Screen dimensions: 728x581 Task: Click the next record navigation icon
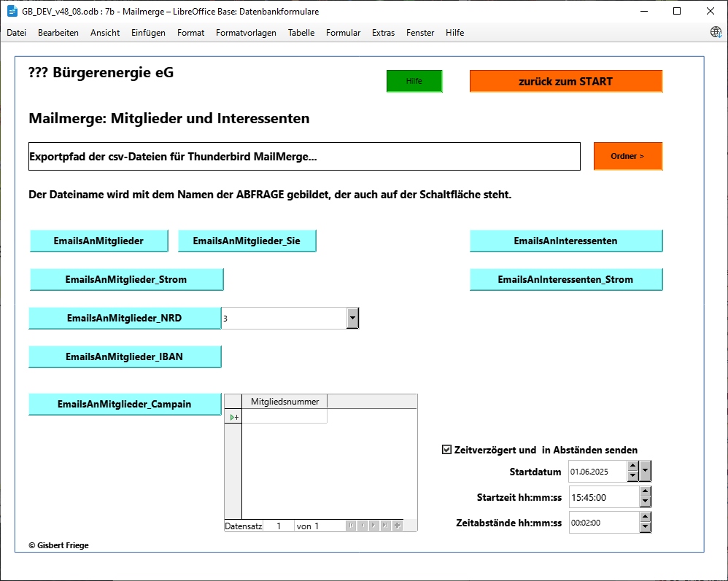coord(373,526)
